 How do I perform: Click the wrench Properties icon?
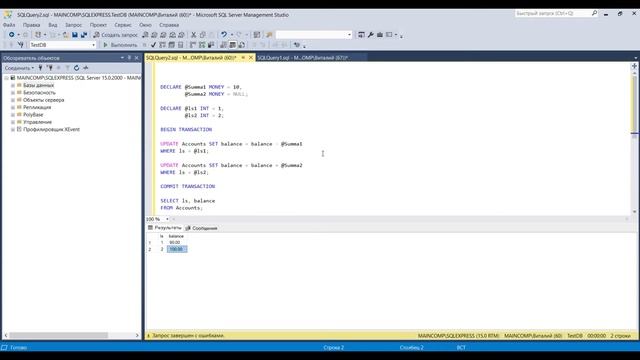click(x=370, y=35)
